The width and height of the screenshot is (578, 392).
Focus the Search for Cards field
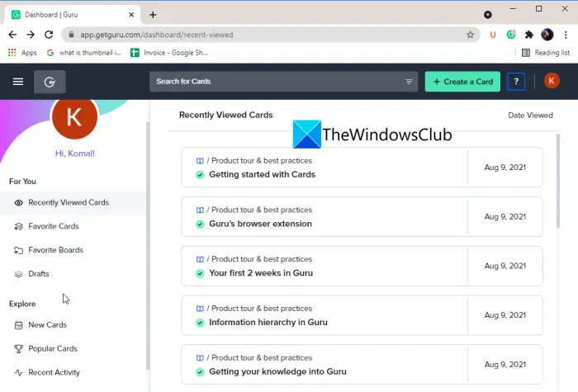[x=283, y=82]
